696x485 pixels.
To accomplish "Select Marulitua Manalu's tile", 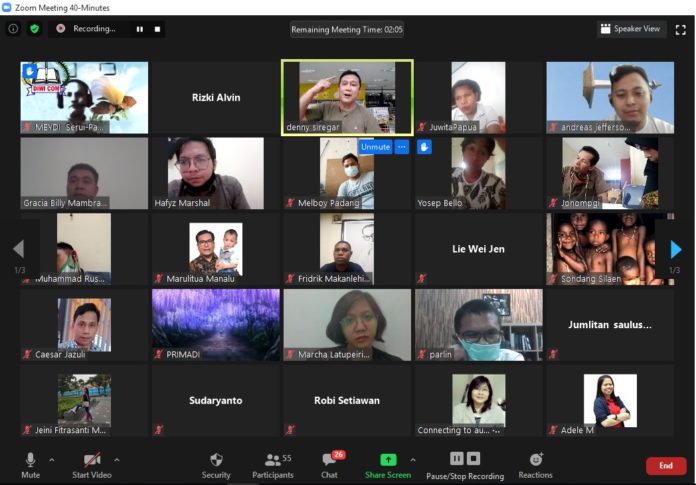I will tap(216, 249).
